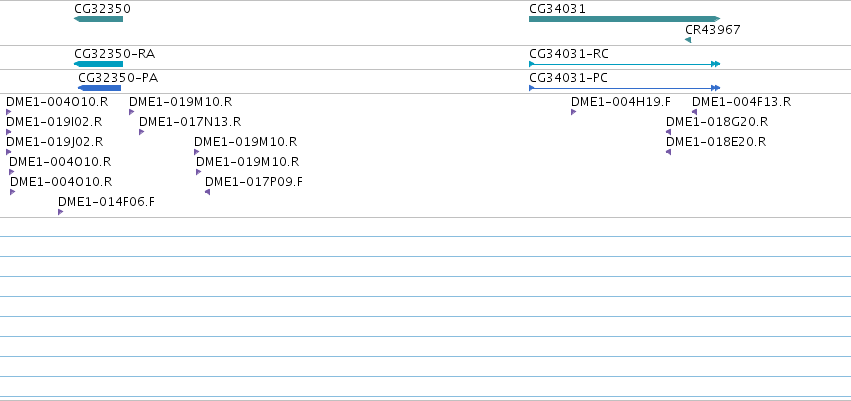Image resolution: width=851 pixels, height=401 pixels.
Task: Open the CG34031 gene label
Action: 557,9
